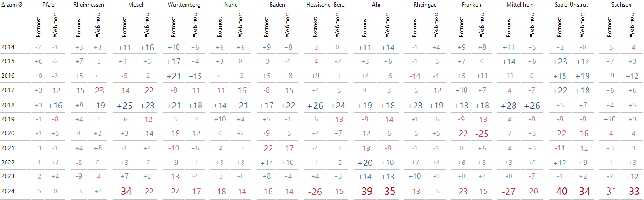Image resolution: width=644 pixels, height=200 pixels.
Task: Select the -39 Ahr Rotmost 2024 cell
Action: [x=365, y=191]
